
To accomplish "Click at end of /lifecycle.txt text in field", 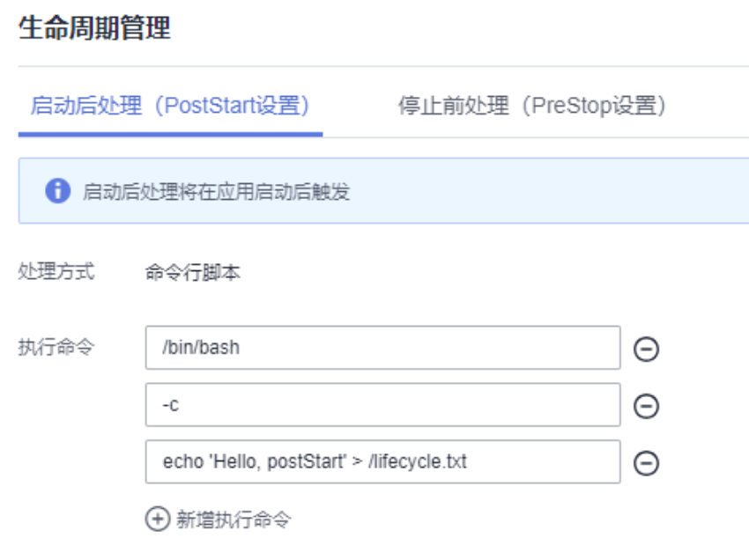I will pyautogui.click(x=468, y=461).
